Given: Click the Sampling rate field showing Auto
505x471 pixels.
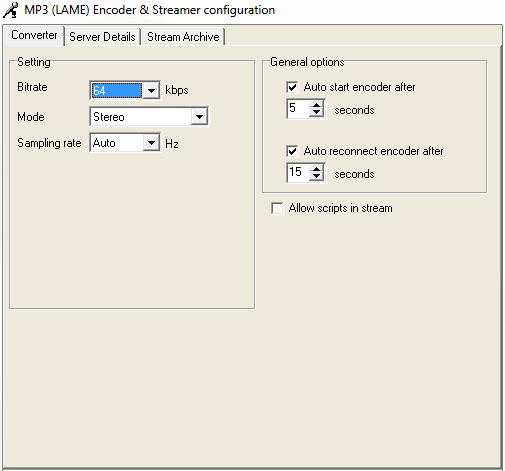Looking at the screenshot, I should coord(117,143).
